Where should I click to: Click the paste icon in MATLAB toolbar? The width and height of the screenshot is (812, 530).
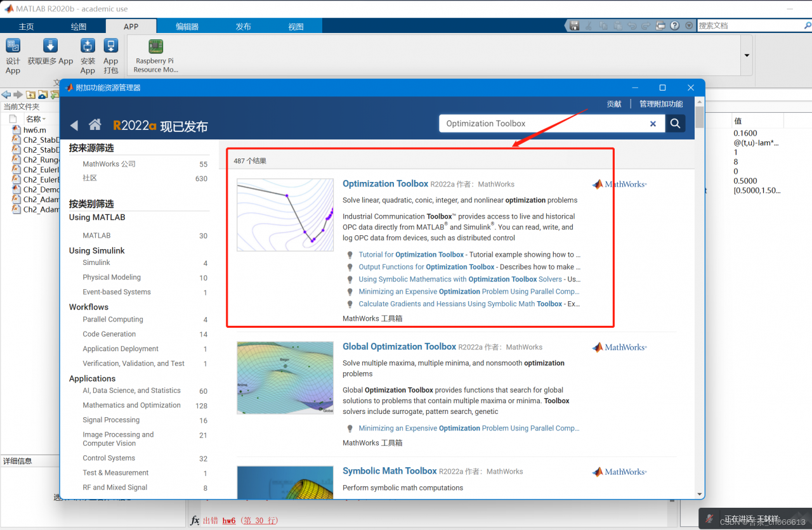[x=617, y=25]
